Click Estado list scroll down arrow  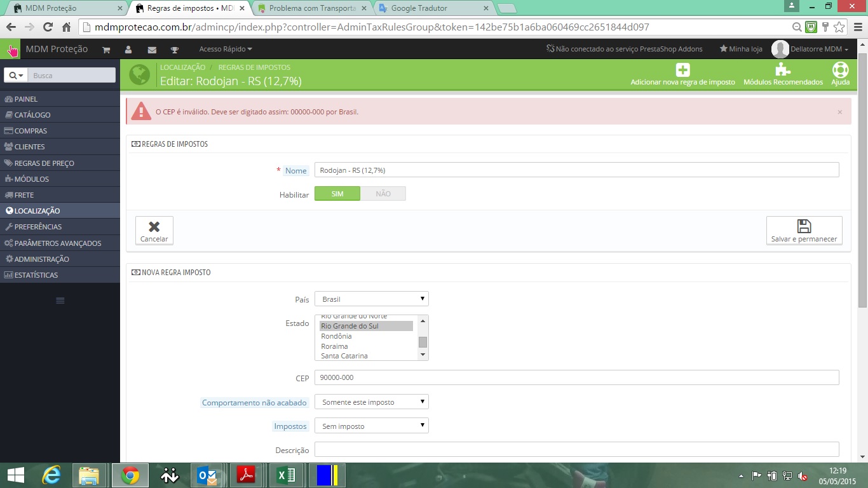click(x=423, y=355)
